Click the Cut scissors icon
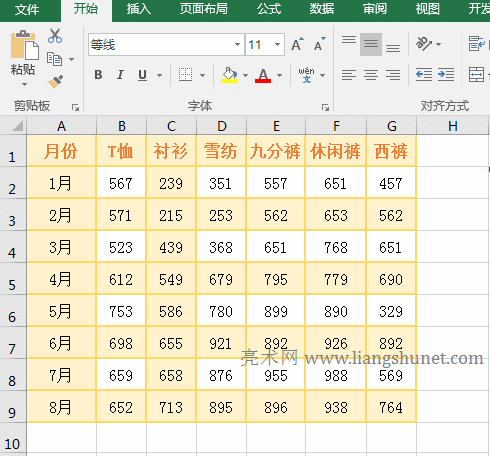The image size is (490, 456). tap(55, 36)
